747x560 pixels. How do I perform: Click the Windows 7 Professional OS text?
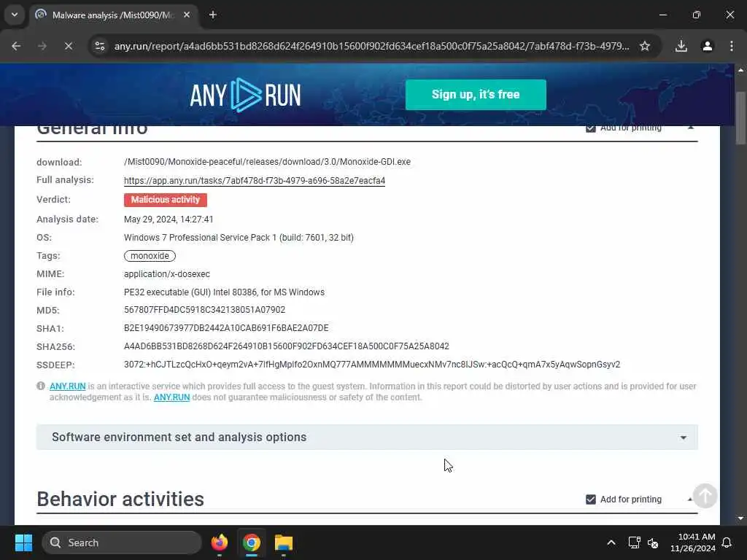(x=239, y=238)
